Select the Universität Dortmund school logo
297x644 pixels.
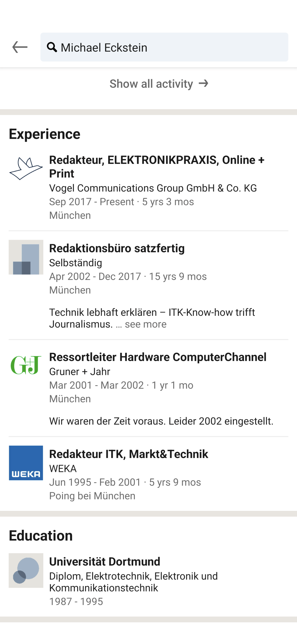pyautogui.click(x=26, y=570)
